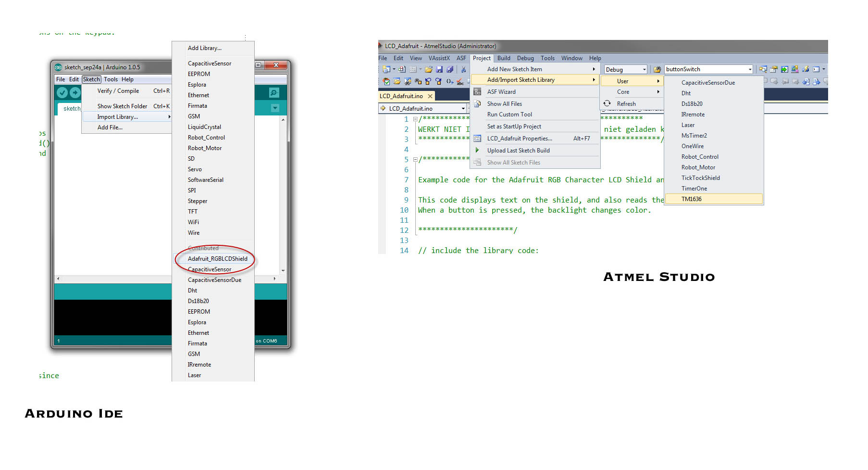Click the Arduino editor vertical scrollbar down arrow
The image size is (868, 470).
pos(283,270)
